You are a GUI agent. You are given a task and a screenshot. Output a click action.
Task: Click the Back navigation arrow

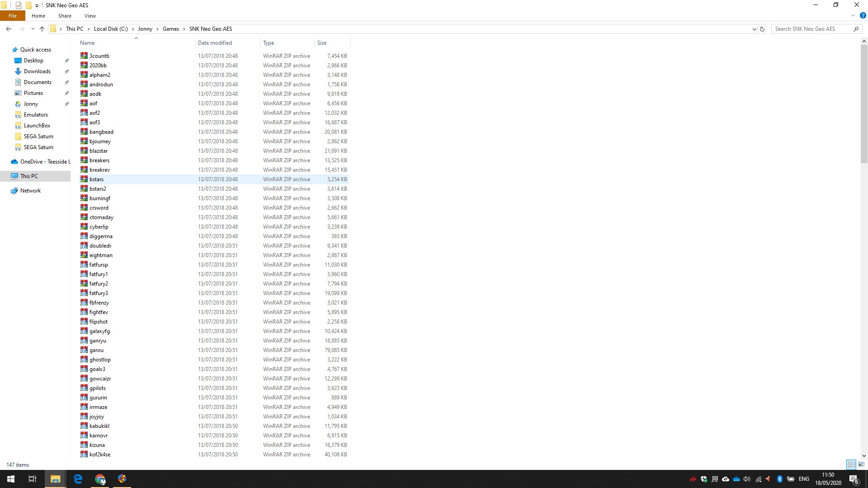click(9, 29)
